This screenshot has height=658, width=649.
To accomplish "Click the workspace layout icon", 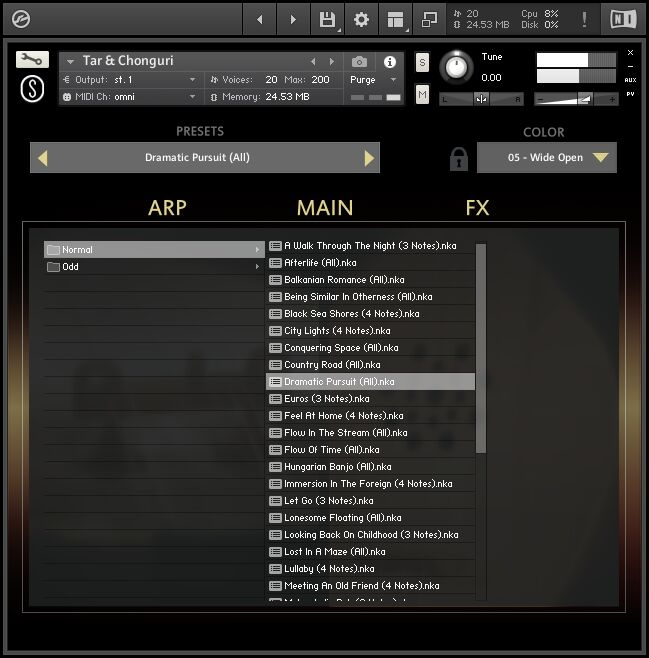I will (395, 19).
